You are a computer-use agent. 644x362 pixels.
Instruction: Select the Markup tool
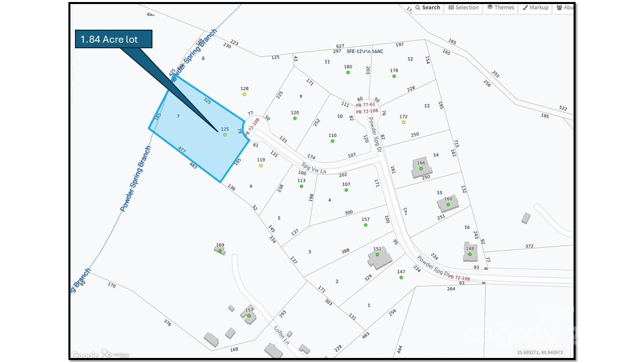(x=535, y=8)
